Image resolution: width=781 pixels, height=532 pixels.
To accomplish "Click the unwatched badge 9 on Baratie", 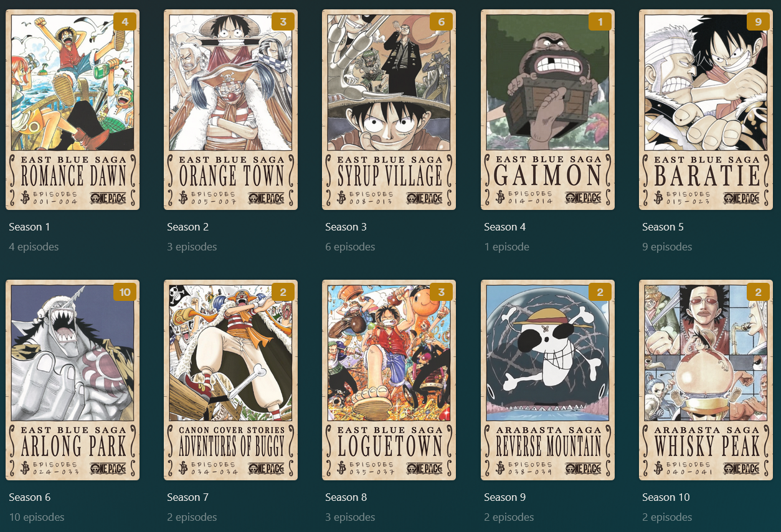I will [x=758, y=22].
